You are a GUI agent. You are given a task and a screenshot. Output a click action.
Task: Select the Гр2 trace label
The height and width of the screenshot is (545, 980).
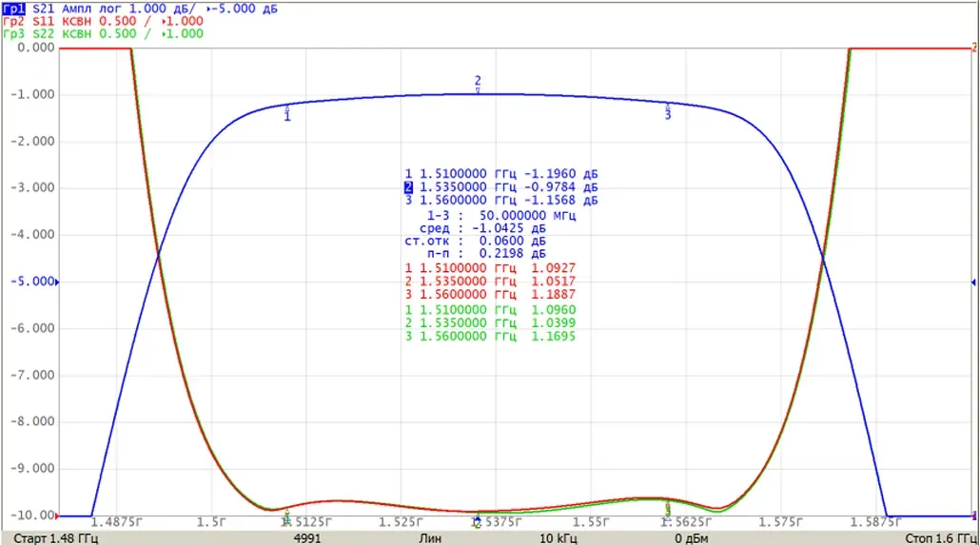coord(13,21)
